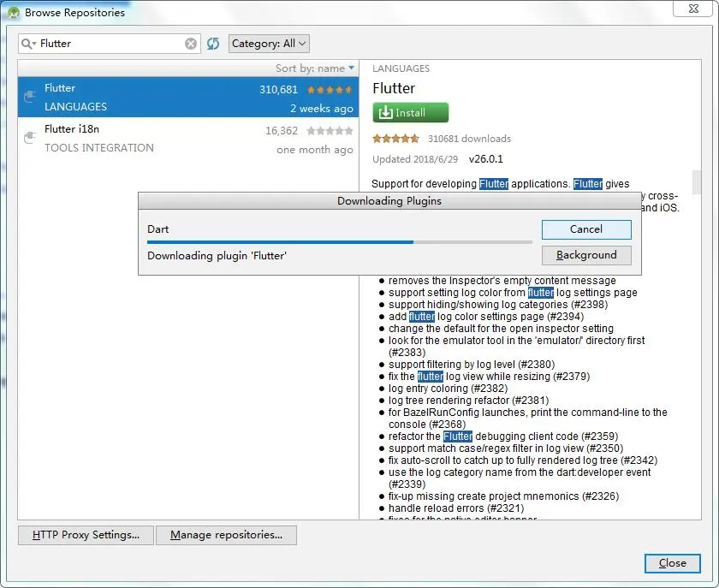
Task: Click the Flutter i18n plugin icon
Action: point(30,138)
